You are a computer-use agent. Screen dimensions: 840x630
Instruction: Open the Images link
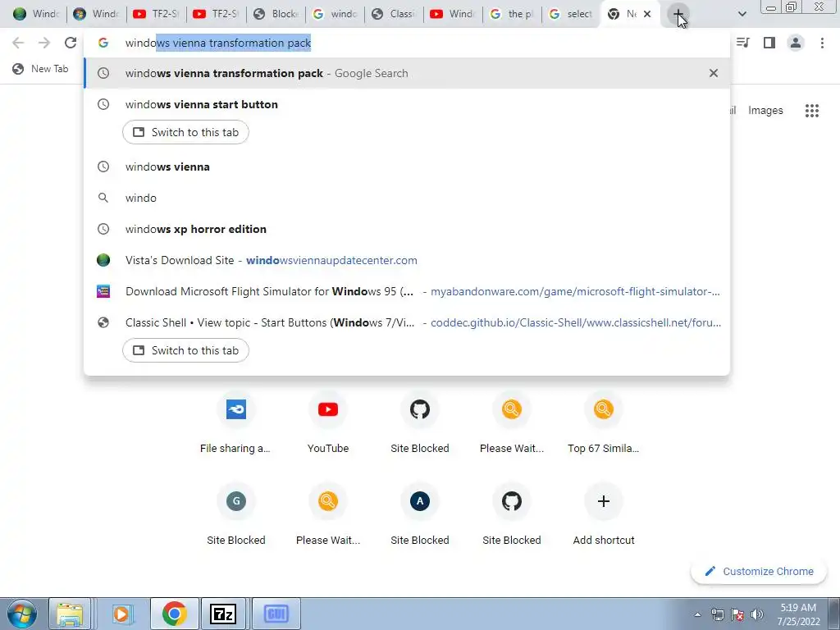[765, 111]
